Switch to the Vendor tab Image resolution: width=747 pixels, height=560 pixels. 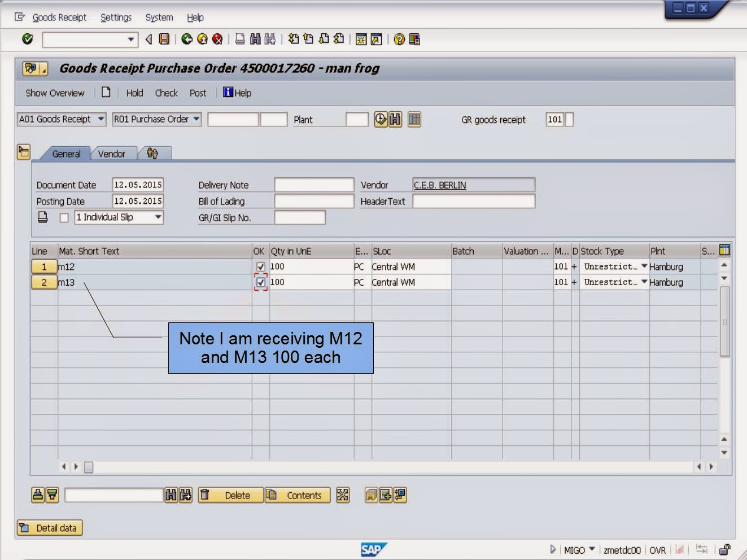coord(112,154)
